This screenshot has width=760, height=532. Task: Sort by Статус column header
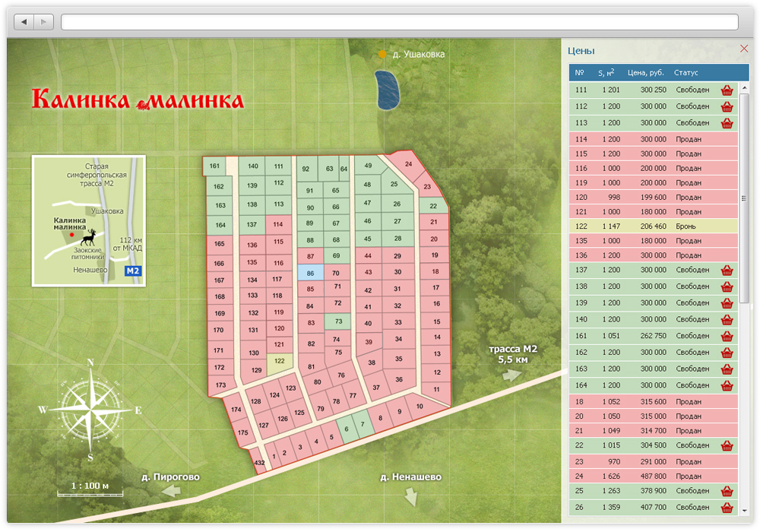coord(686,73)
